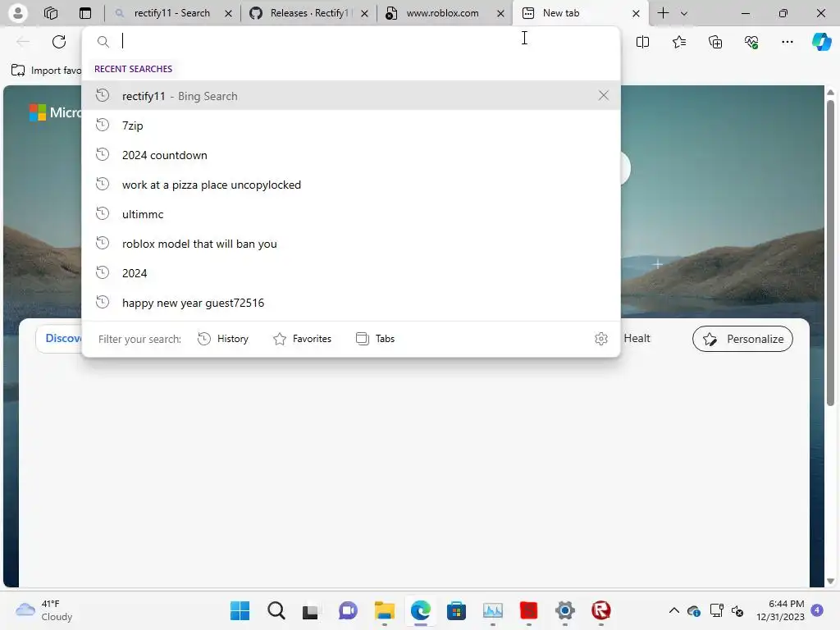Open Task View on taskbar
This screenshot has width=840, height=630.
coord(312,610)
